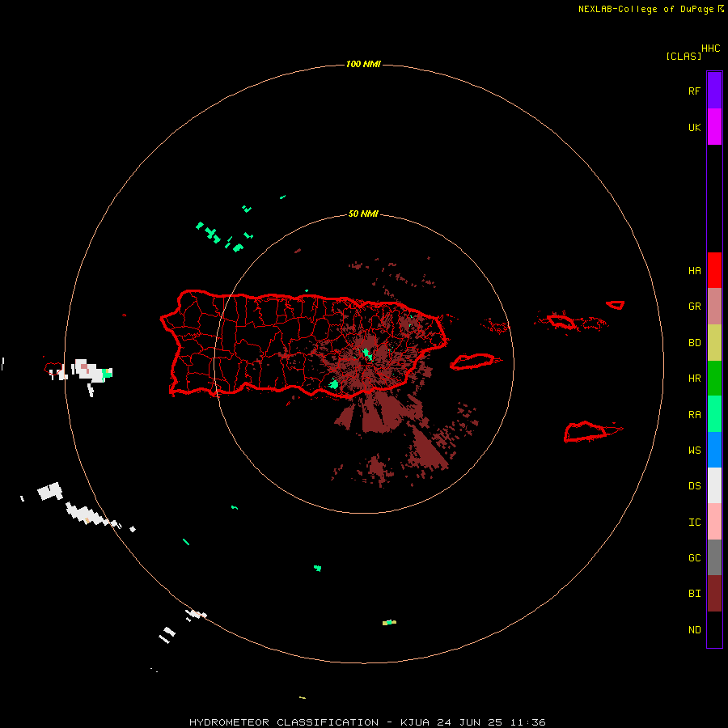Screen dimensions: 728x728
Task: Click the "HA" legend label
Action: [x=694, y=271]
